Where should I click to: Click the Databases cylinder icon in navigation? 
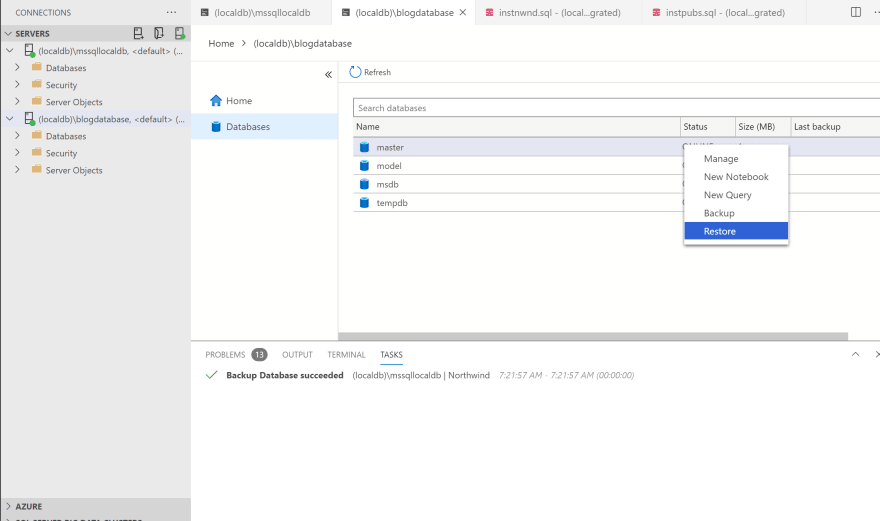(216, 126)
